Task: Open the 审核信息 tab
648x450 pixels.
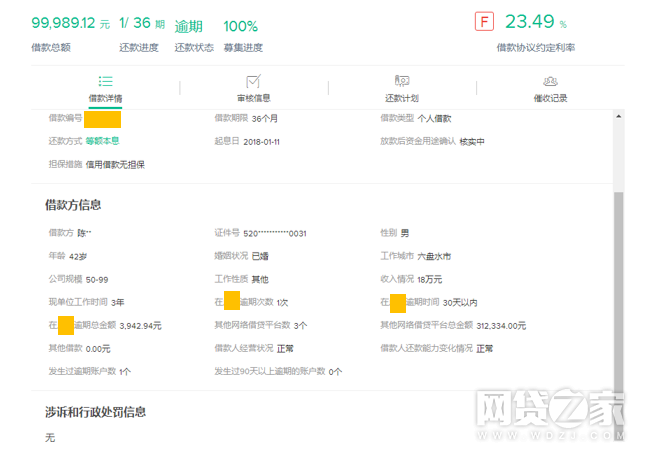Action: pyautogui.click(x=253, y=98)
